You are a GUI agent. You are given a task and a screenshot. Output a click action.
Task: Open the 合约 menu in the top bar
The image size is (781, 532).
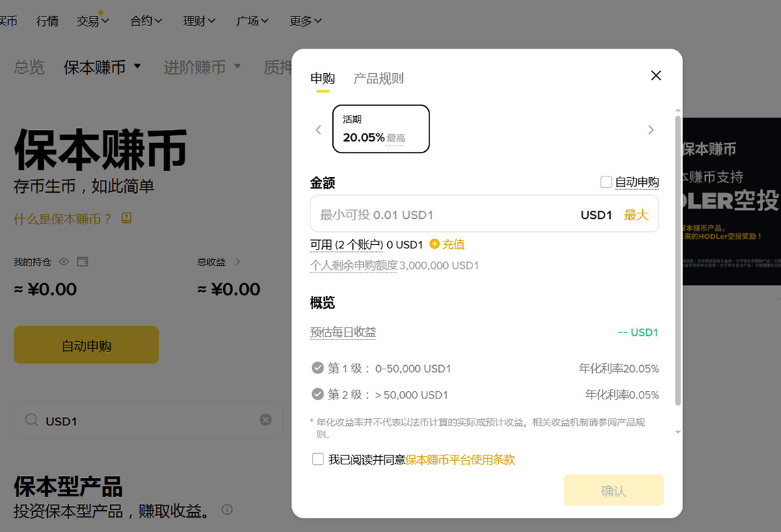click(x=146, y=21)
